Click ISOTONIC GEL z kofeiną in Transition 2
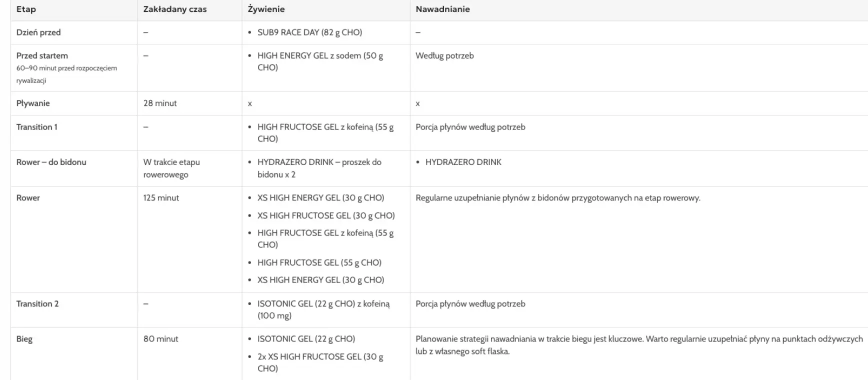 pyautogui.click(x=323, y=309)
